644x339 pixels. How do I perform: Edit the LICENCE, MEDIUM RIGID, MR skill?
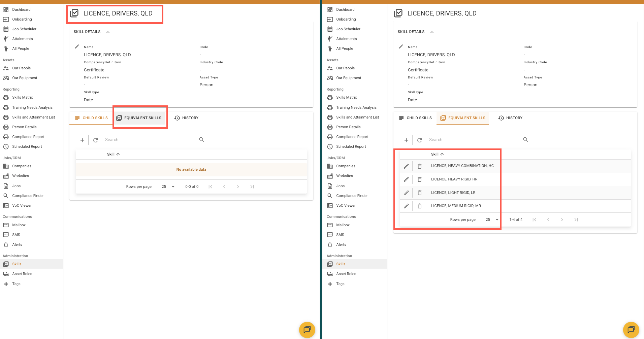click(406, 206)
